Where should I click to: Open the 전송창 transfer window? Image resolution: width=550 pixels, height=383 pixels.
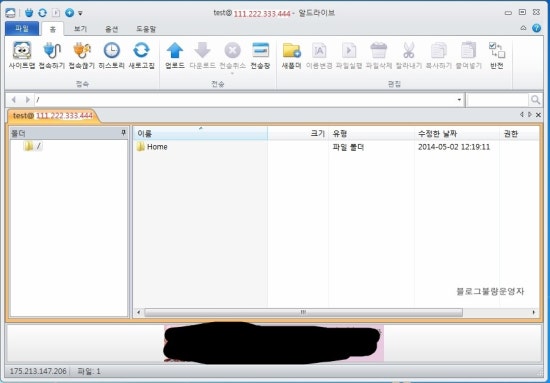pos(260,55)
